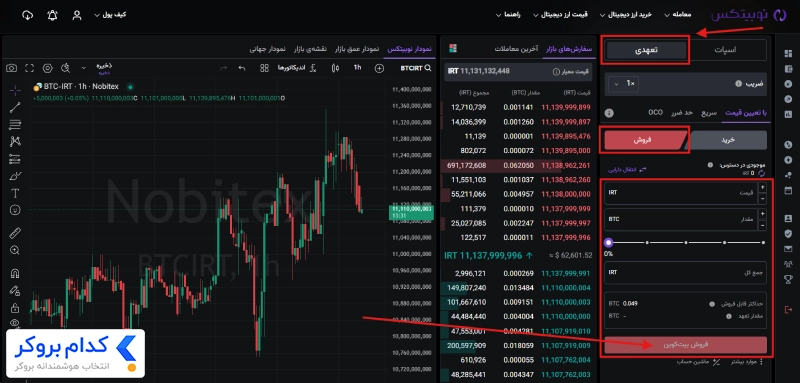This screenshot has height=383, width=800.
Task: Click the amount percentage slider handle
Action: pos(609,243)
